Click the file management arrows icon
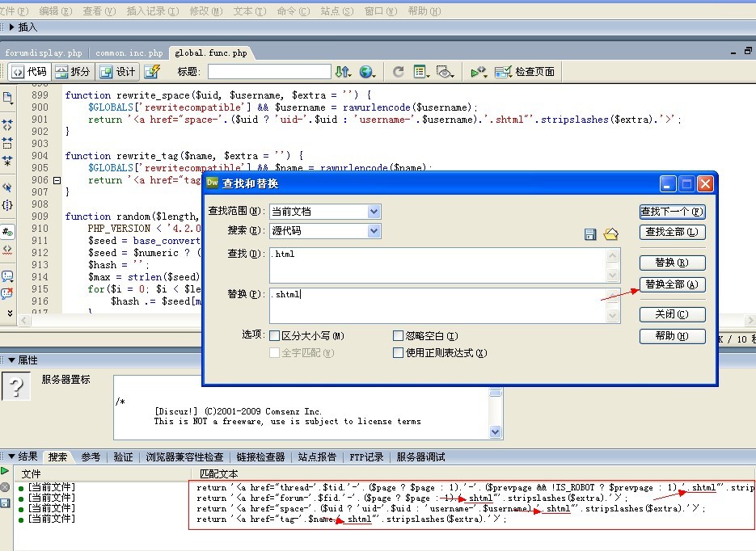 344,72
